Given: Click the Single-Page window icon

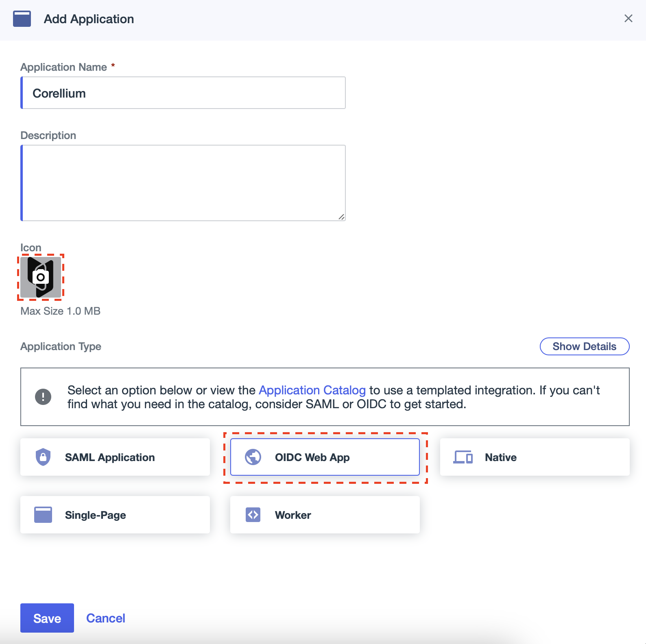Looking at the screenshot, I should 43,515.
